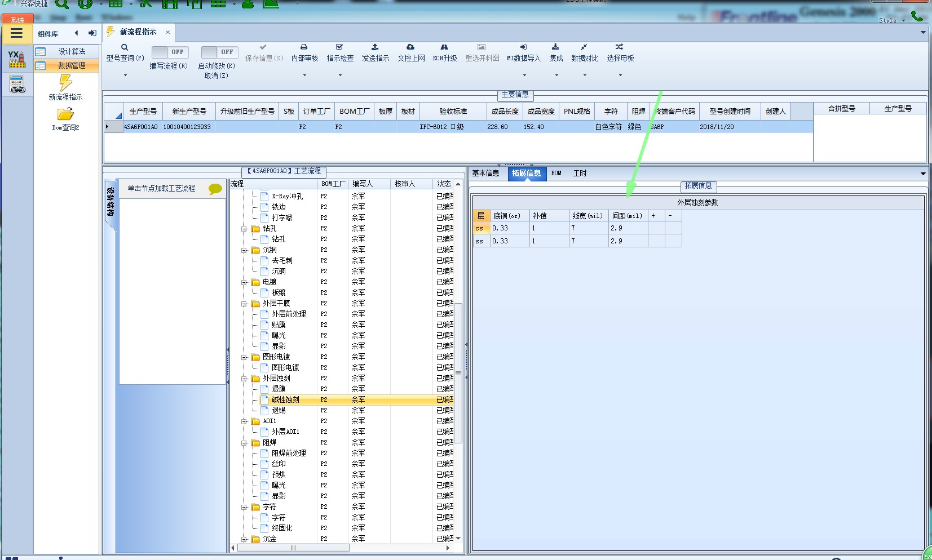Click the 验收标准 column header
The image size is (932, 560).
(453, 112)
